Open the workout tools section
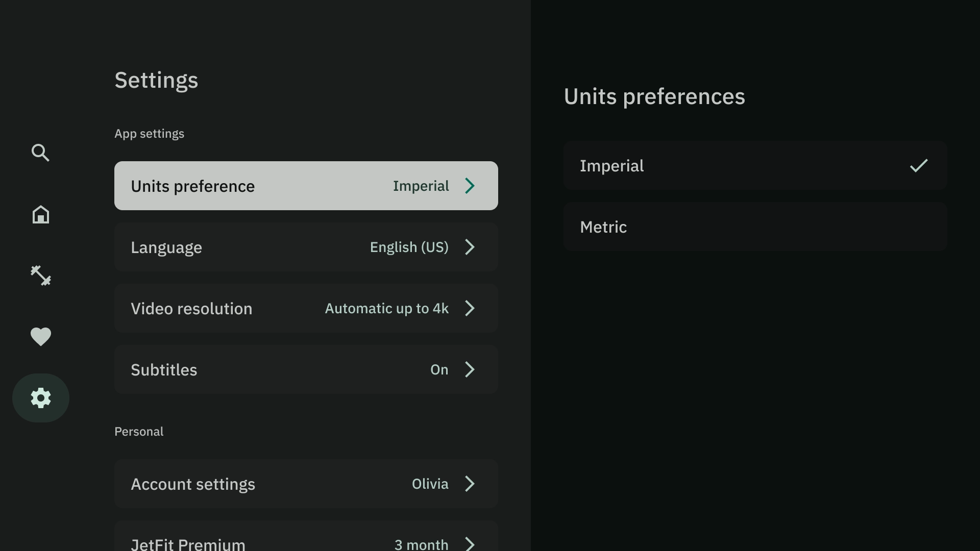Screen dimensions: 980x551 pyautogui.click(x=40, y=275)
